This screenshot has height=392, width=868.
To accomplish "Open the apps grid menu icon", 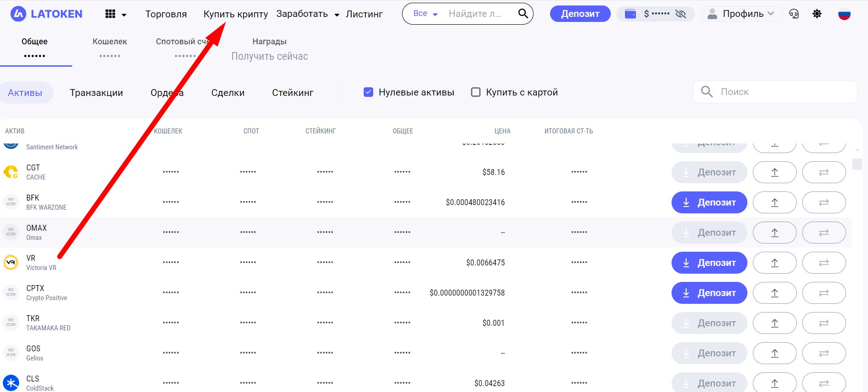I will point(110,14).
